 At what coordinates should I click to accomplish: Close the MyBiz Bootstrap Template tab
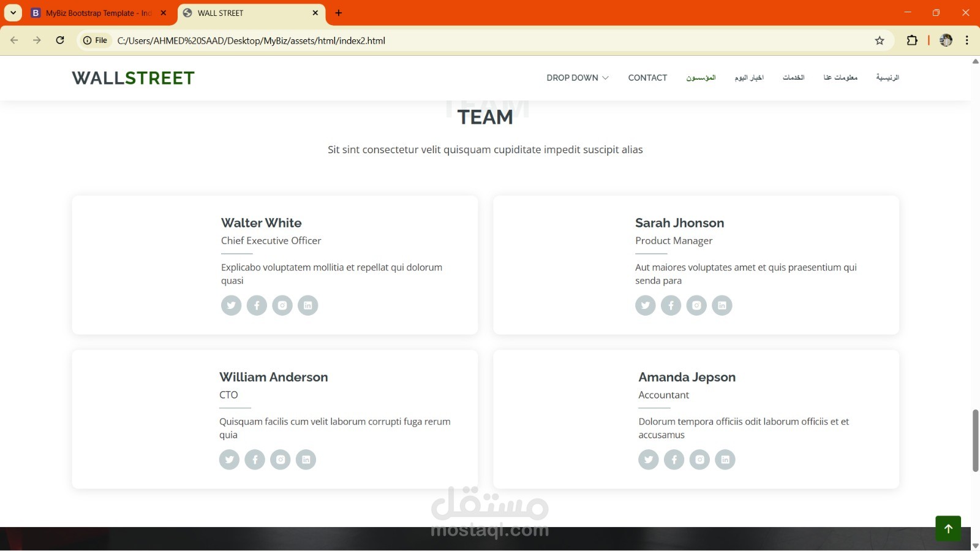point(164,13)
